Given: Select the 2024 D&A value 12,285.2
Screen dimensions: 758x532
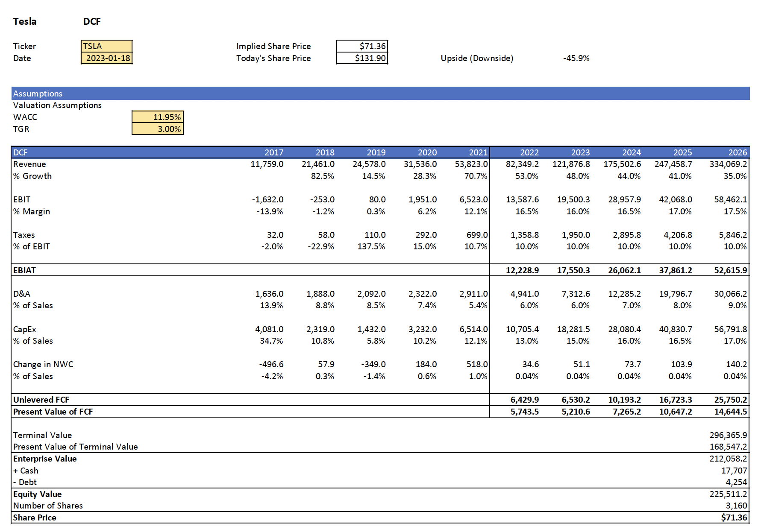Looking at the screenshot, I should tap(624, 294).
